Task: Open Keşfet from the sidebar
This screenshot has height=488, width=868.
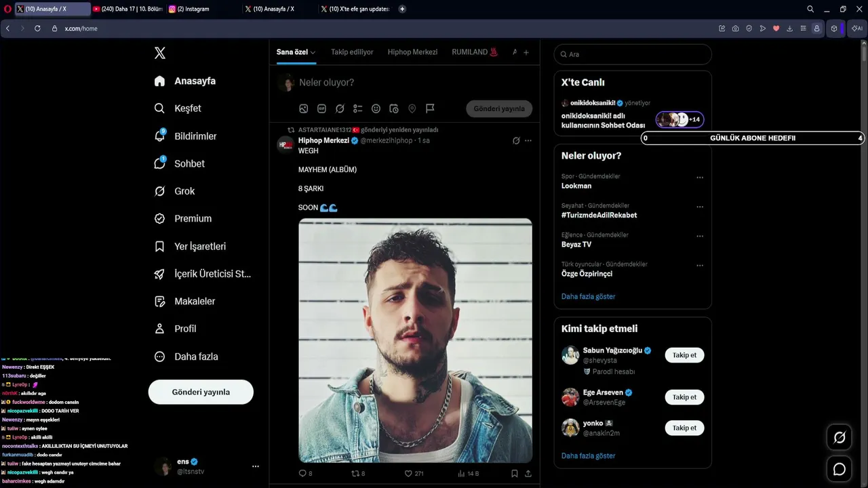Action: (178, 108)
